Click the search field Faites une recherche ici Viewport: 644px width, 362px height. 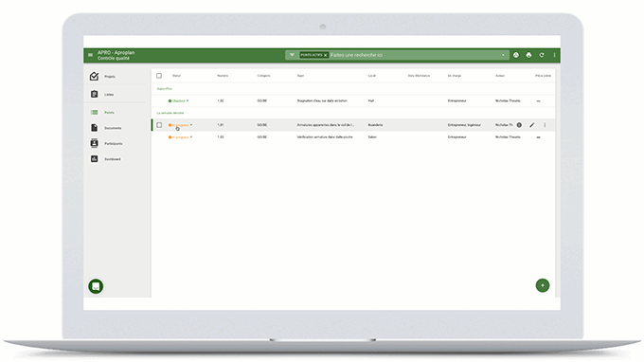coord(415,55)
